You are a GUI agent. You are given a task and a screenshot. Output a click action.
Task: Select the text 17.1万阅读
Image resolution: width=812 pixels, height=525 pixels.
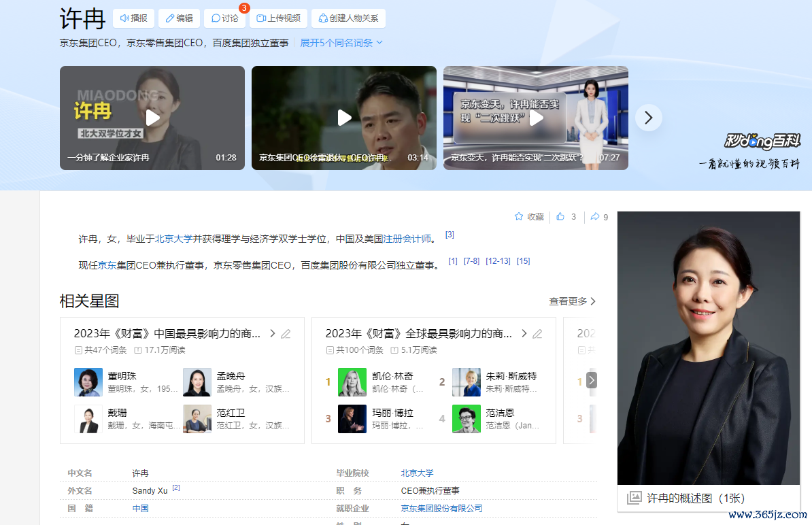[165, 350]
